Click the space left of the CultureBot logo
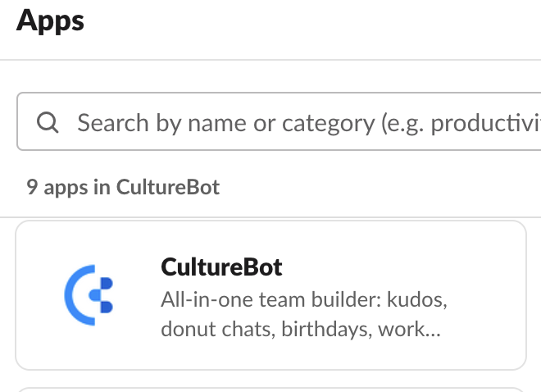541x392 pixels. click(x=39, y=295)
